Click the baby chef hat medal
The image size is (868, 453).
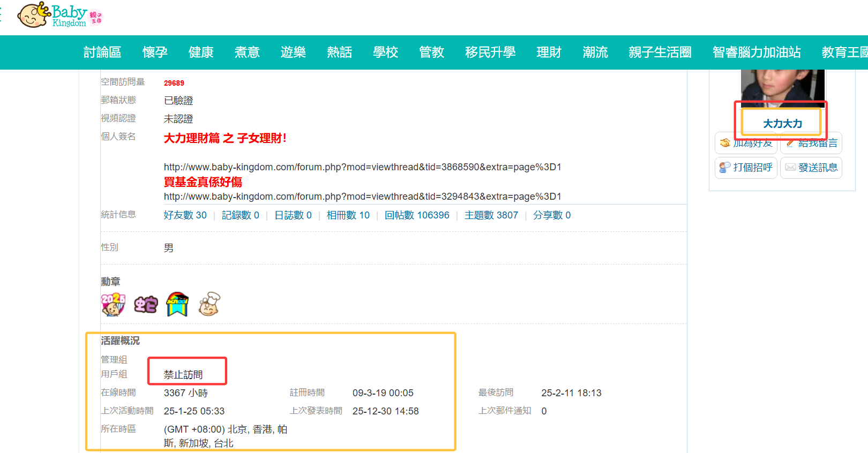209,304
